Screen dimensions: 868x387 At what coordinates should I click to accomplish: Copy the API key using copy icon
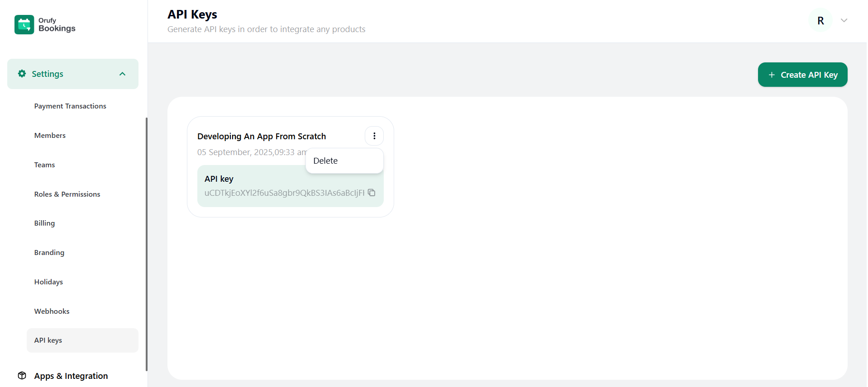[372, 193]
